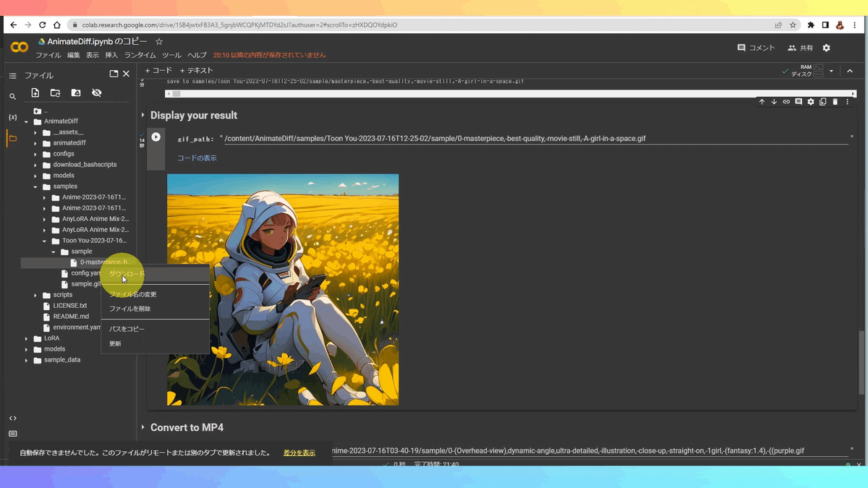
Task: Open the RAM and disk resources dropdown arrow
Action: tap(832, 71)
